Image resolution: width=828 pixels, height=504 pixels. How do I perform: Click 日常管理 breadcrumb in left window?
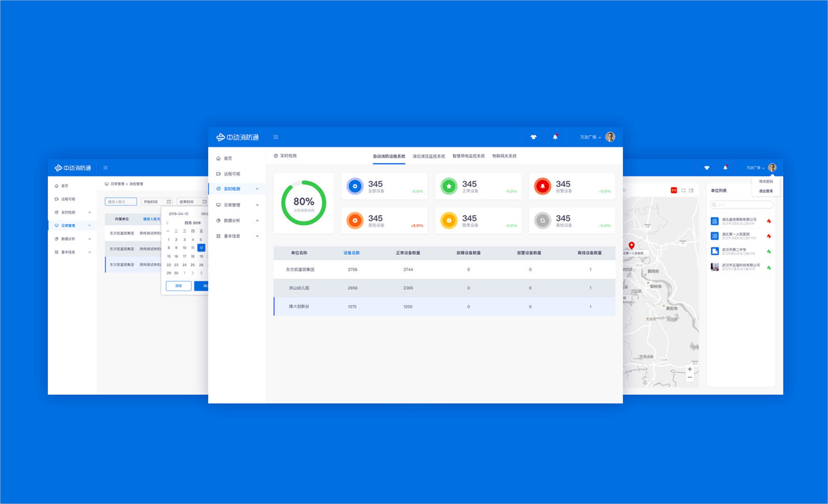click(x=117, y=184)
